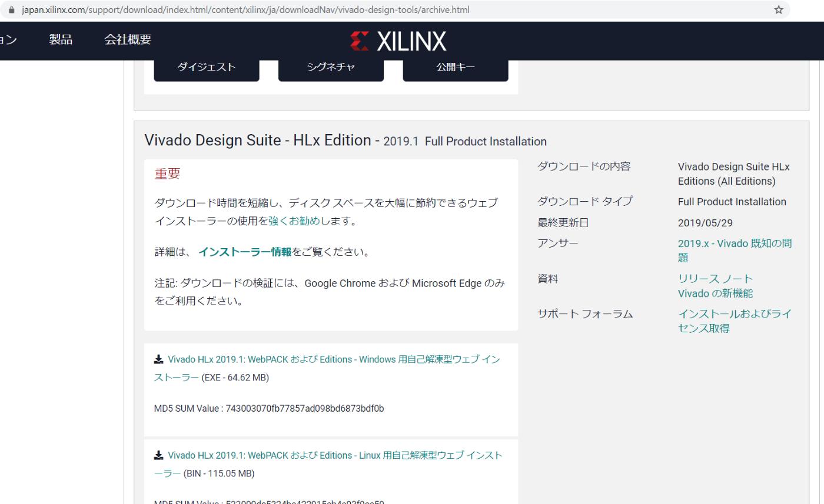Click the 最終更新日 label
This screenshot has height=504, width=824.
click(x=563, y=223)
